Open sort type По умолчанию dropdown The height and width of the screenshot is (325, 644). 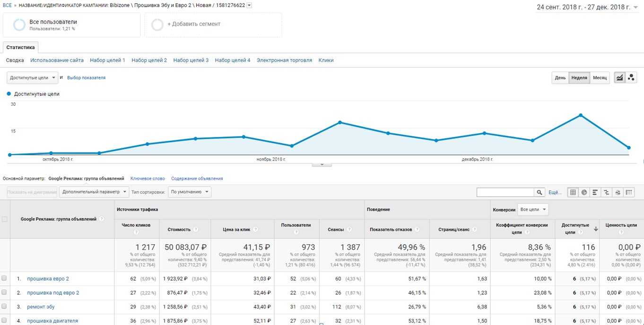[x=190, y=192]
